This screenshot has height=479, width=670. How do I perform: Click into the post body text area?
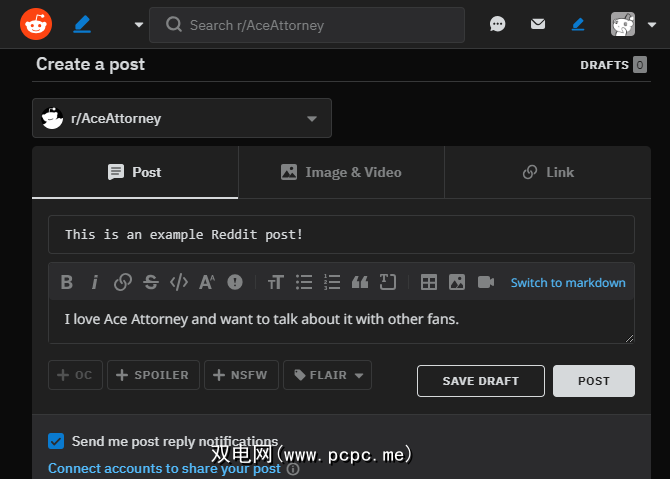pyautogui.click(x=341, y=321)
